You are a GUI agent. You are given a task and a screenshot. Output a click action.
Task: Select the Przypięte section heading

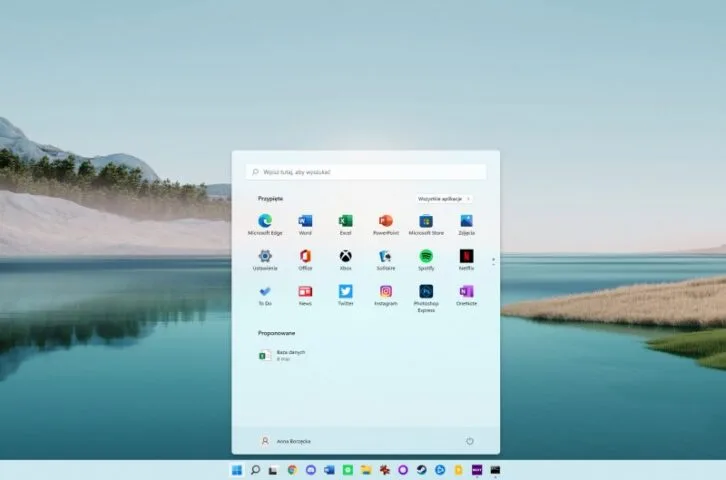coord(270,199)
